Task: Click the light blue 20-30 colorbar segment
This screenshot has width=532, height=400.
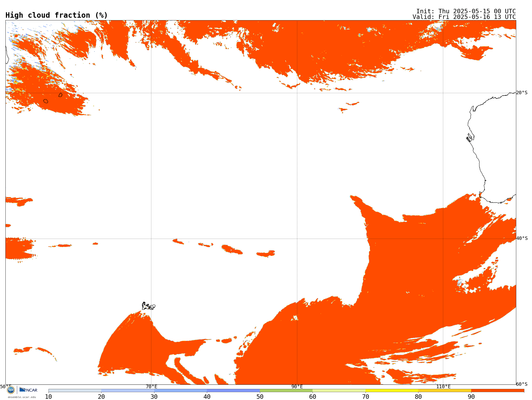Action: point(128,391)
